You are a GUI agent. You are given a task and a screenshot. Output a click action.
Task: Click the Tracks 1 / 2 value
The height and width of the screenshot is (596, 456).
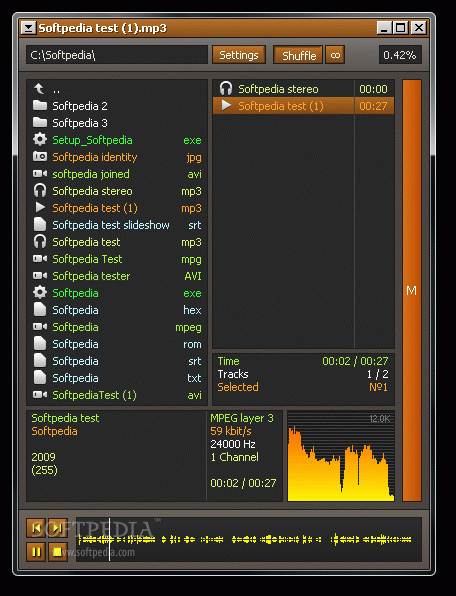tap(377, 374)
